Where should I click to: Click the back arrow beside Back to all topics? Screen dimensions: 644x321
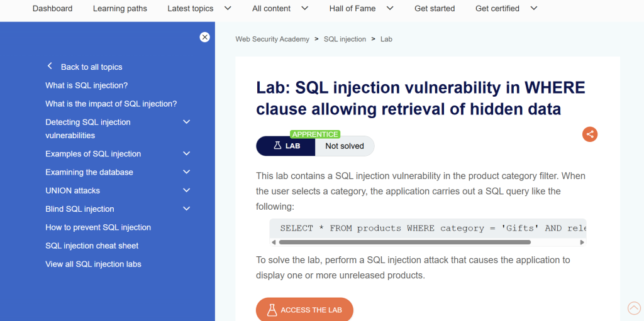pos(50,66)
